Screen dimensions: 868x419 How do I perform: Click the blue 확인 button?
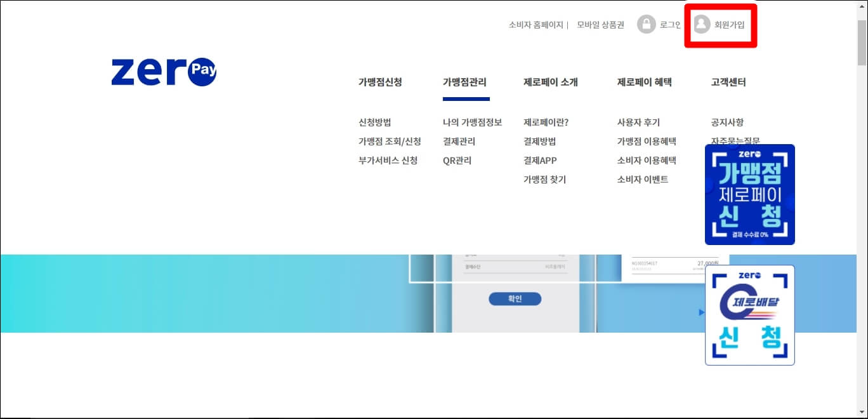click(515, 298)
